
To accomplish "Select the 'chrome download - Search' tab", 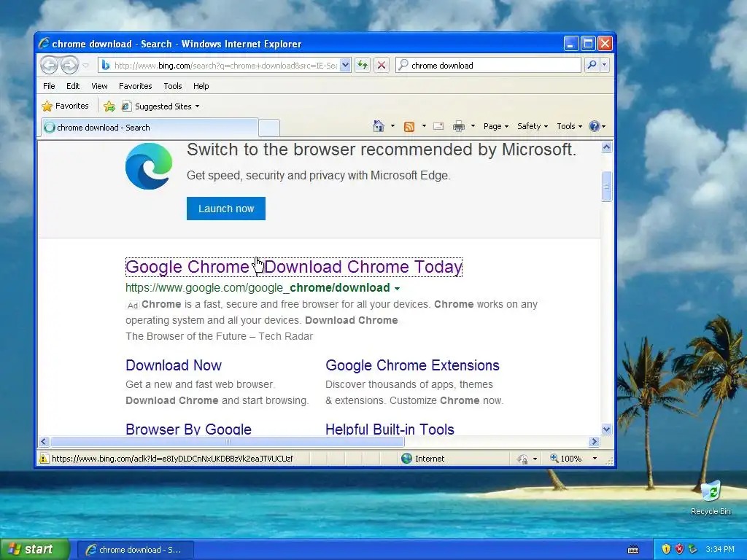I will pyautogui.click(x=150, y=128).
